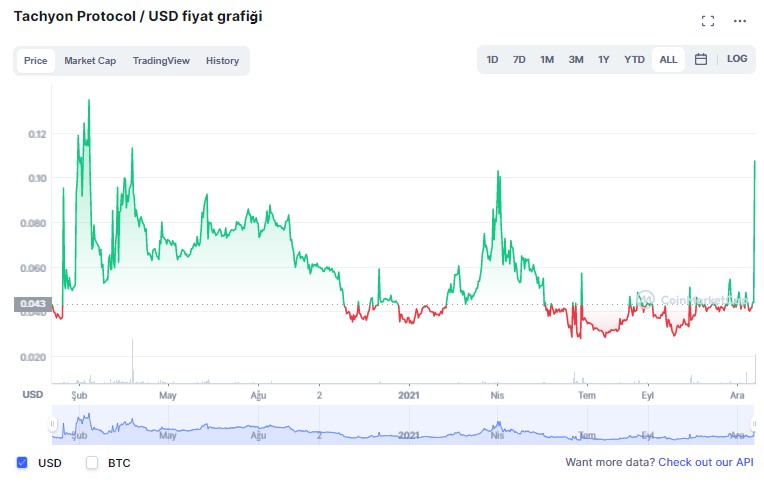
Task: Click the 0.060 price axis label
Action: [x=33, y=268]
